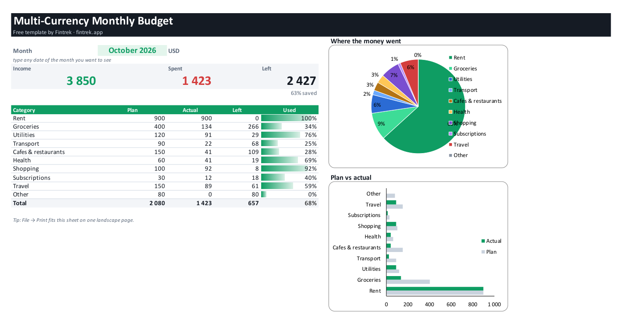This screenshot has height=322, width=644.
Task: Select the Income value 3 850
Action: point(81,80)
